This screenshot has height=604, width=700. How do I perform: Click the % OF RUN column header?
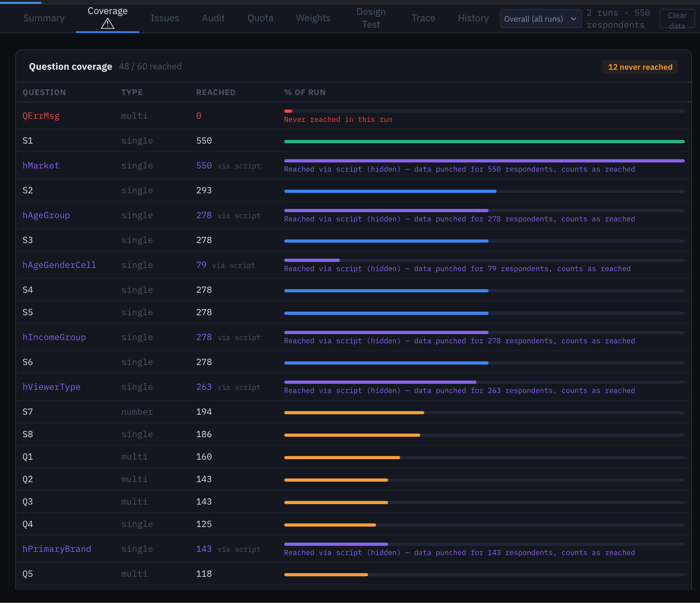(305, 92)
